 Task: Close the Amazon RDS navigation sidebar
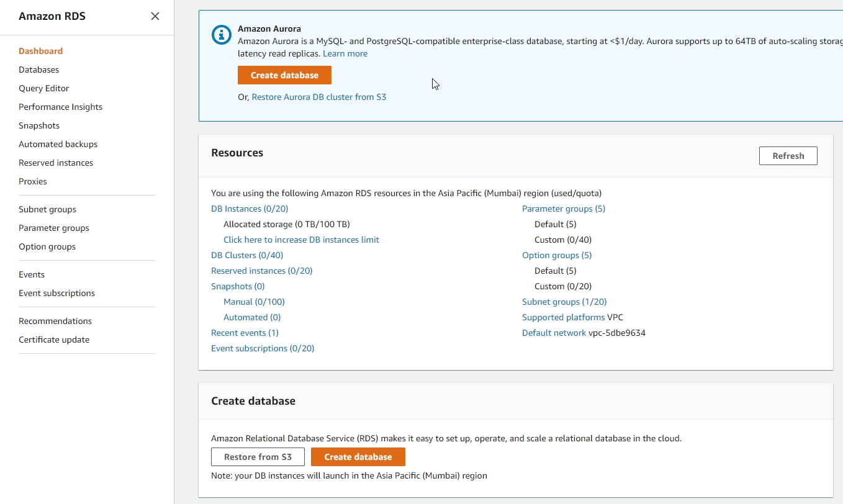[x=155, y=16]
